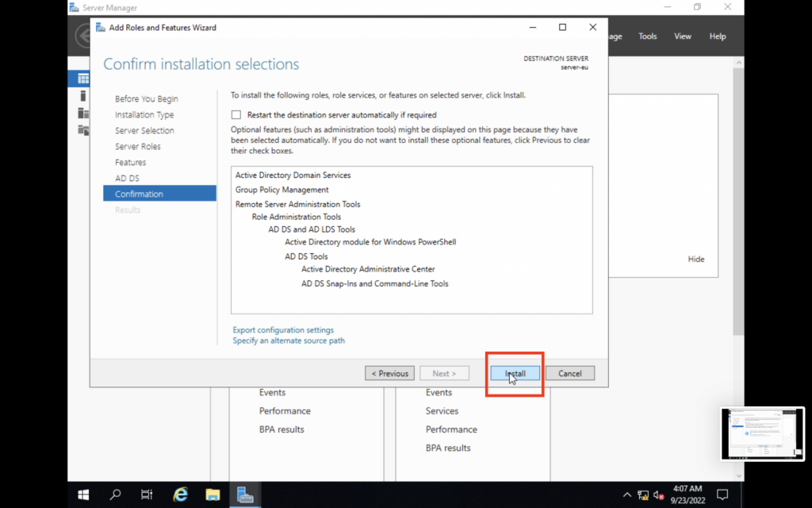The image size is (812, 508).
Task: Click the Dashboard icon in the sidebar
Action: tap(82, 79)
